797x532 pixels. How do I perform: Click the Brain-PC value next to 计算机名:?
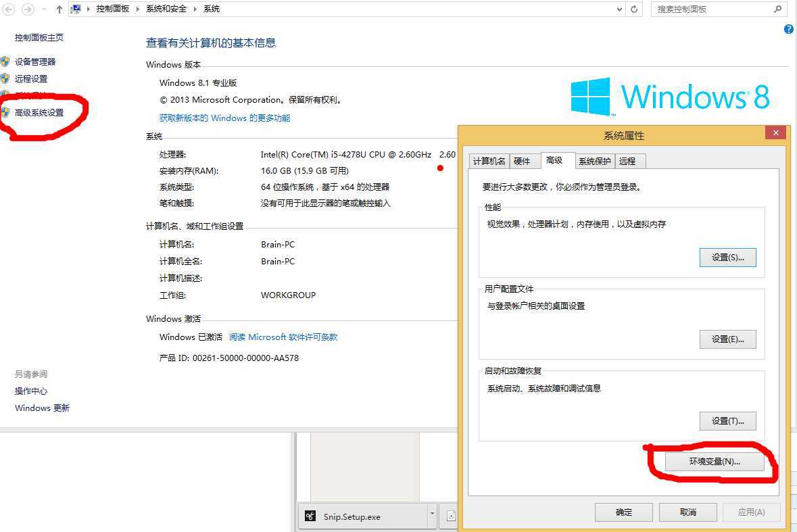click(x=278, y=245)
